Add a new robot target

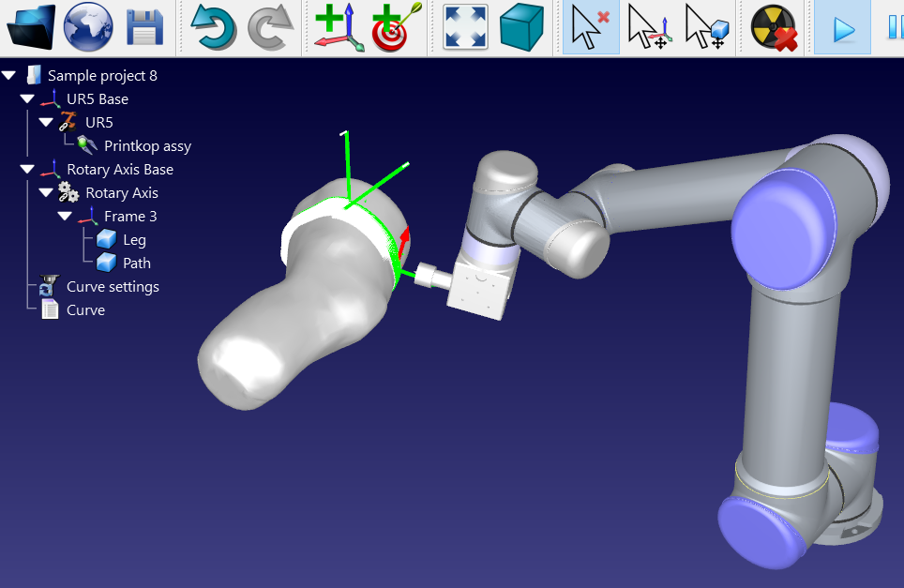pos(397,27)
